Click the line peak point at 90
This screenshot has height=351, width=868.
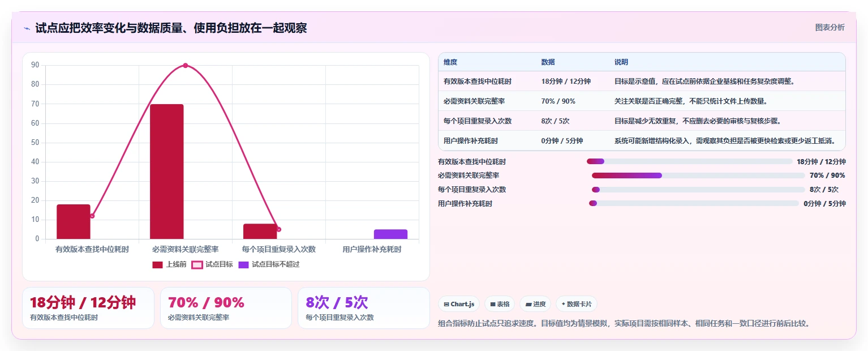coord(185,65)
